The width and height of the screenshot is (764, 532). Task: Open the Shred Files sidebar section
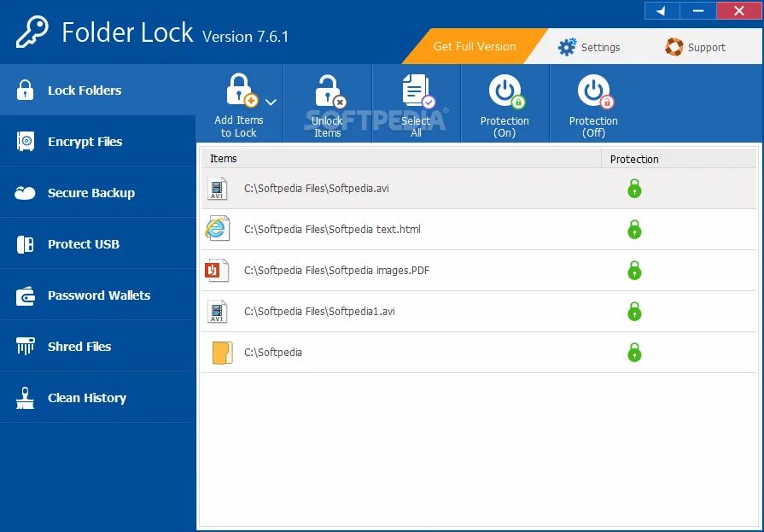(97, 346)
